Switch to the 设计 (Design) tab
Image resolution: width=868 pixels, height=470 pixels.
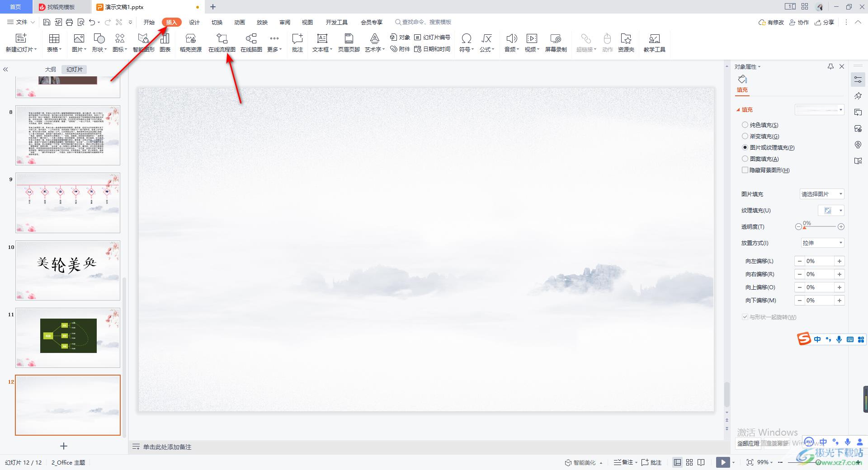pyautogui.click(x=194, y=22)
